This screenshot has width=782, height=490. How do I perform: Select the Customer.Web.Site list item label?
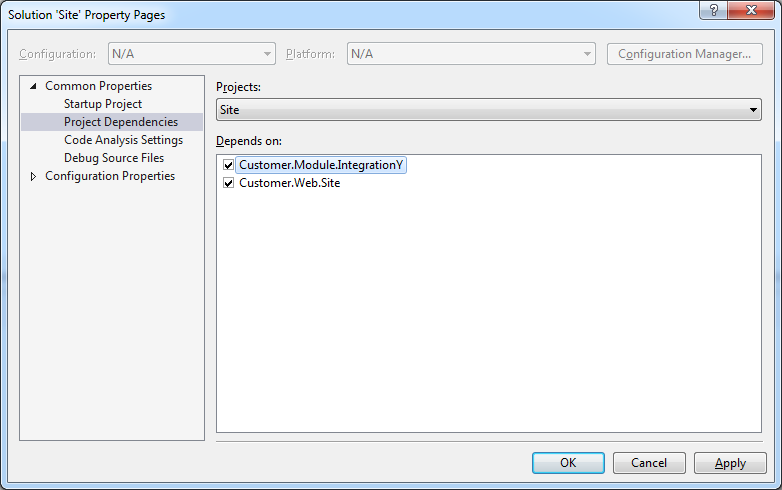click(x=289, y=183)
